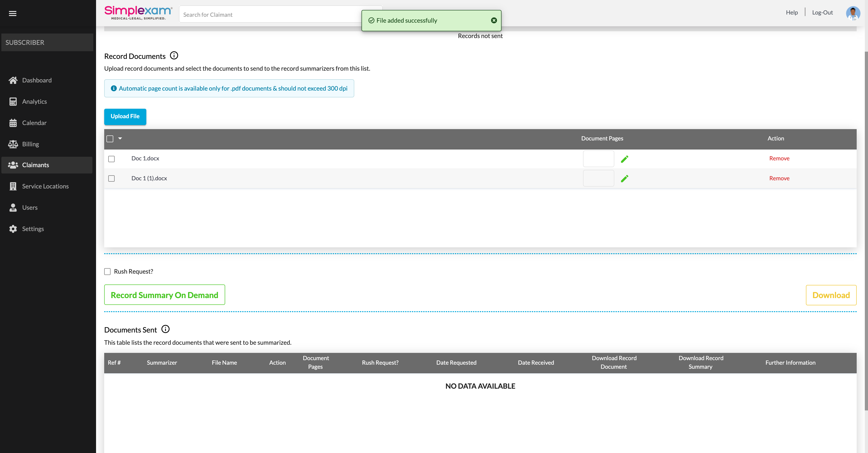Viewport: 868px width, 453px height.
Task: Click the Documents Sent info icon
Action: click(x=165, y=329)
